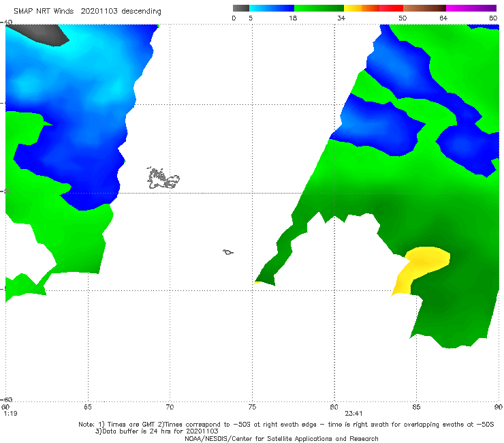The width and height of the screenshot is (504, 443).
Task: Click the latitude label '-60'
Action: click(7, 400)
